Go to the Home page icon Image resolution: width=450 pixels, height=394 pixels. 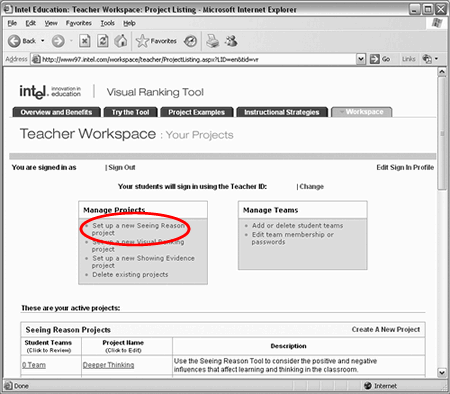click(x=120, y=41)
